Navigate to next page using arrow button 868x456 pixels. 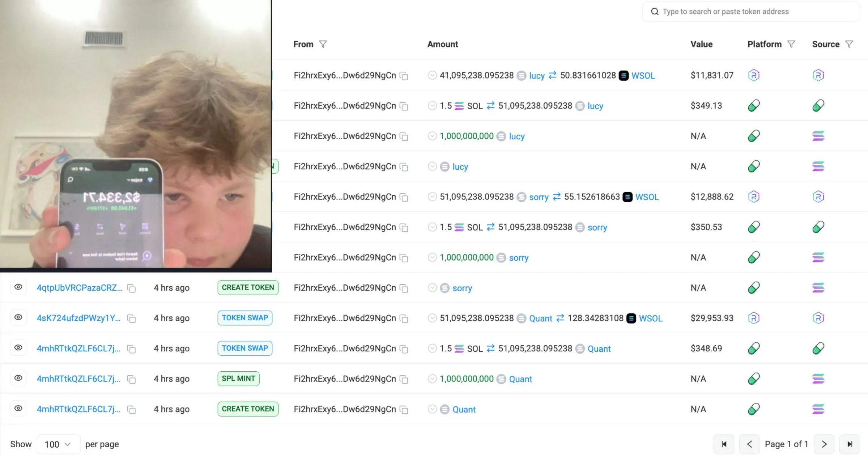[x=824, y=444]
